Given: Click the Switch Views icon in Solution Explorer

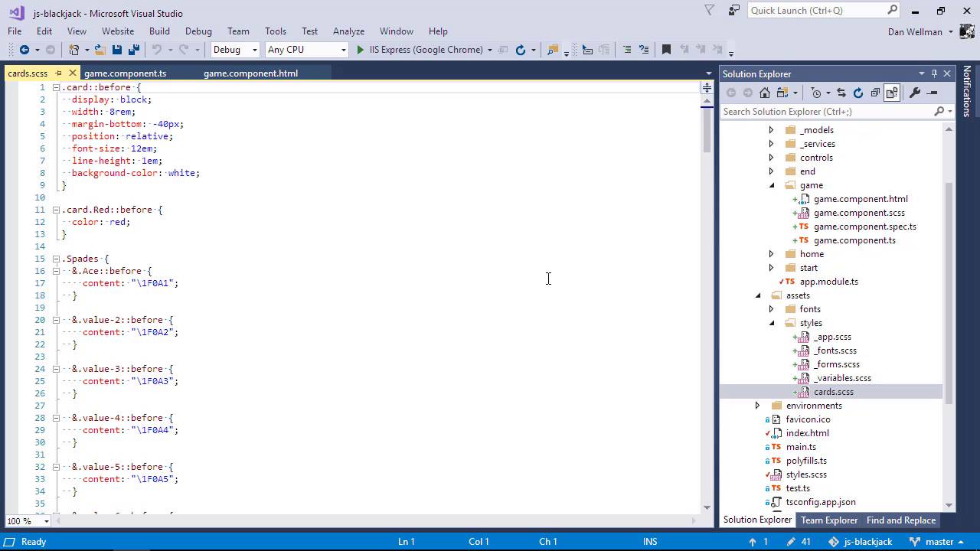Looking at the screenshot, I should tap(782, 93).
